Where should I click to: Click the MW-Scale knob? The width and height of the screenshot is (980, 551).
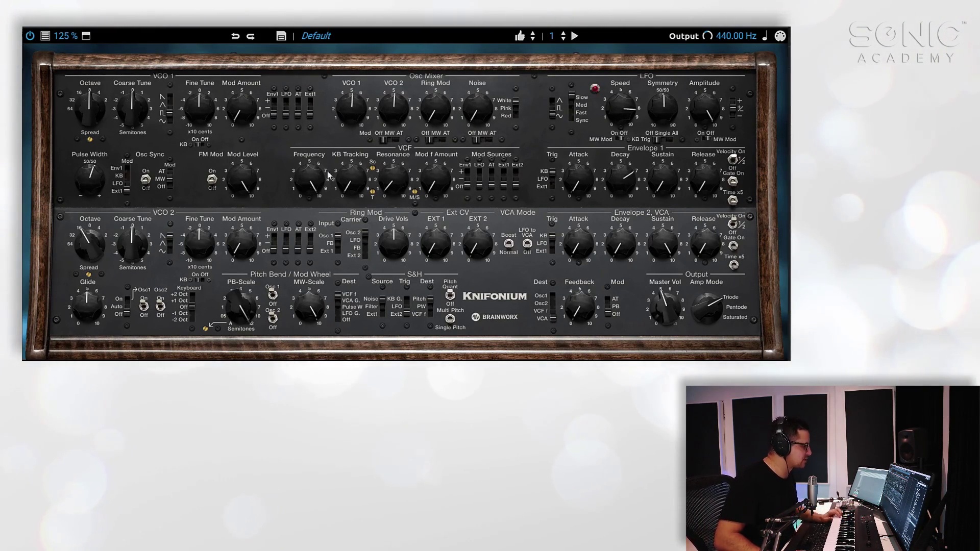tap(309, 308)
